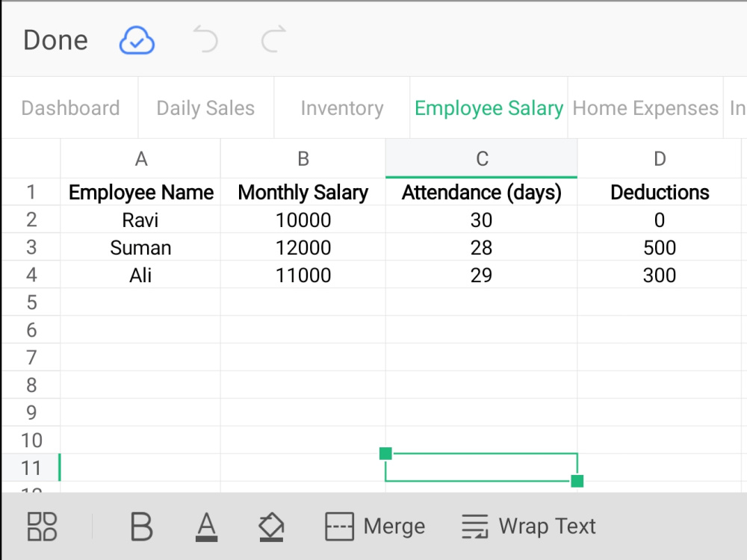
Task: Open the Inventory sheet tab
Action: pyautogui.click(x=342, y=108)
